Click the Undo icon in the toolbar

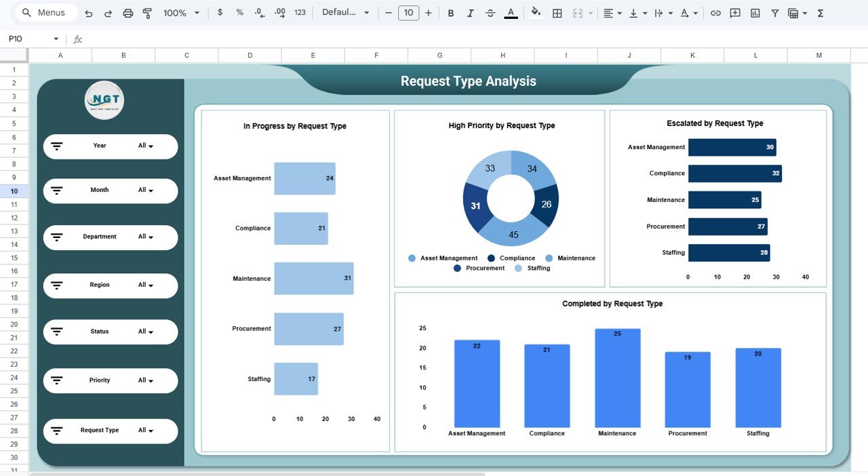click(89, 13)
